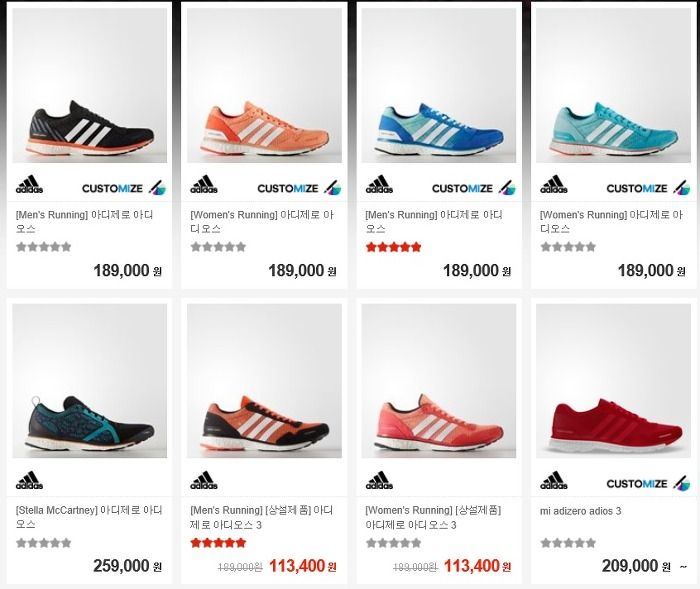Open the red mi adizero adios 3 image
700x589 pixels.
[x=613, y=381]
